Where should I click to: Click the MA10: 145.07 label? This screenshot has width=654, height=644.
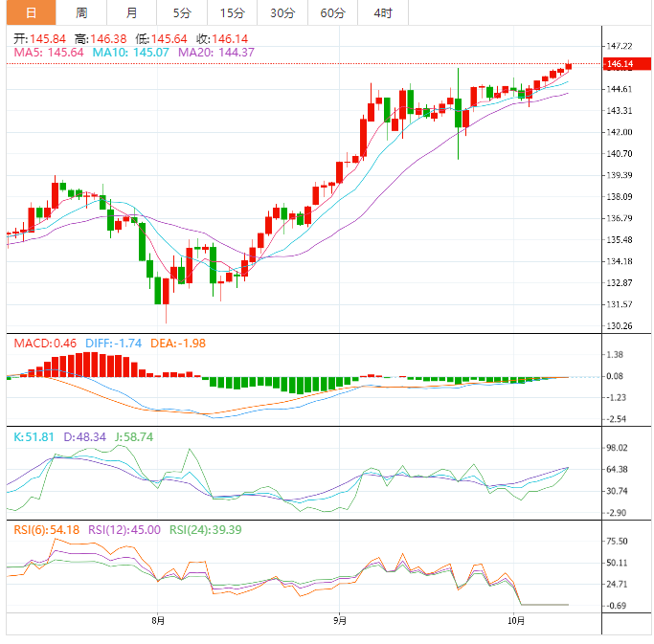pos(130,53)
